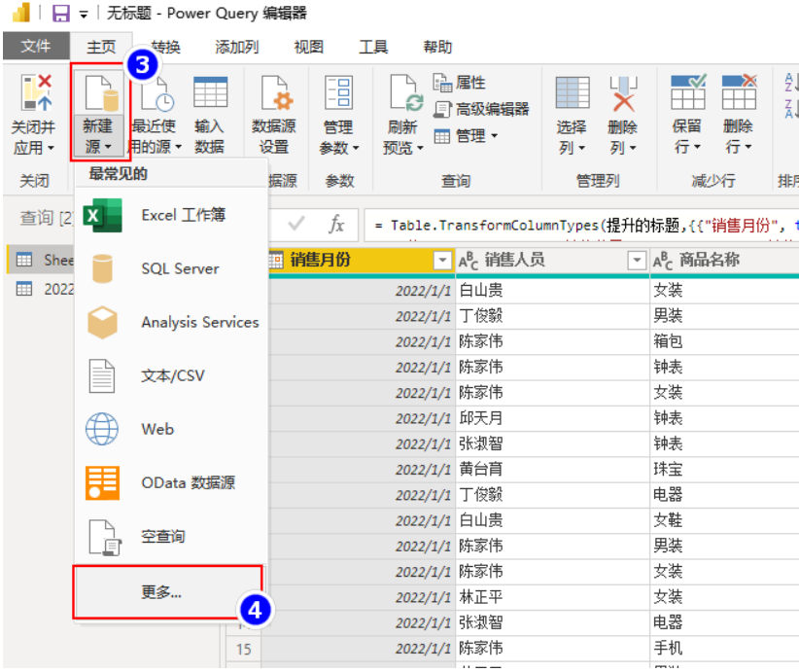Switch to the 主页 tab
Screen dimensions: 799x672
[x=101, y=47]
